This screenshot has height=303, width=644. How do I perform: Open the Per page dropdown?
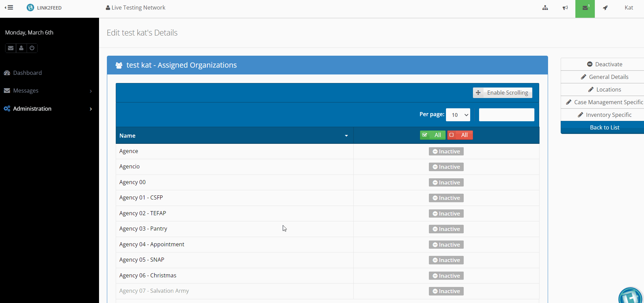(458, 115)
